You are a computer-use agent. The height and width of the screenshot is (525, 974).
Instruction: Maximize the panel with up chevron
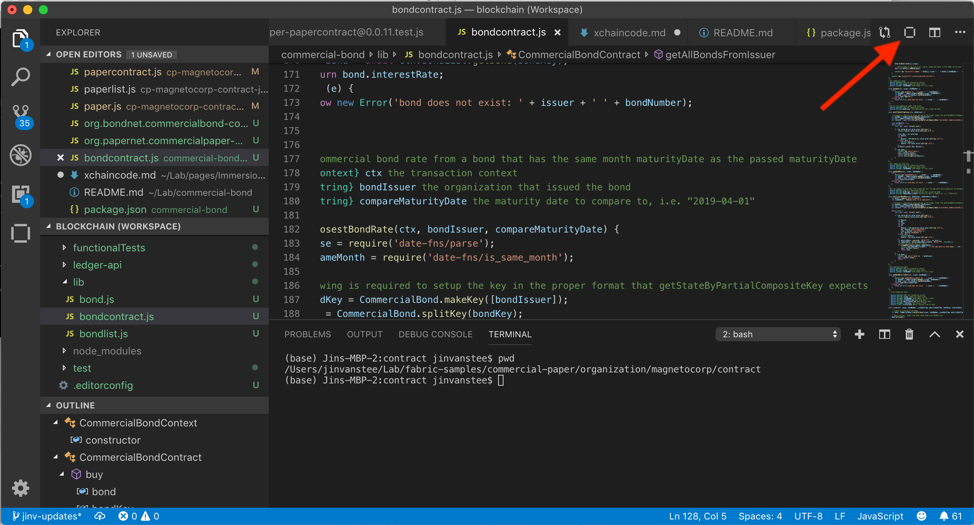(x=934, y=334)
